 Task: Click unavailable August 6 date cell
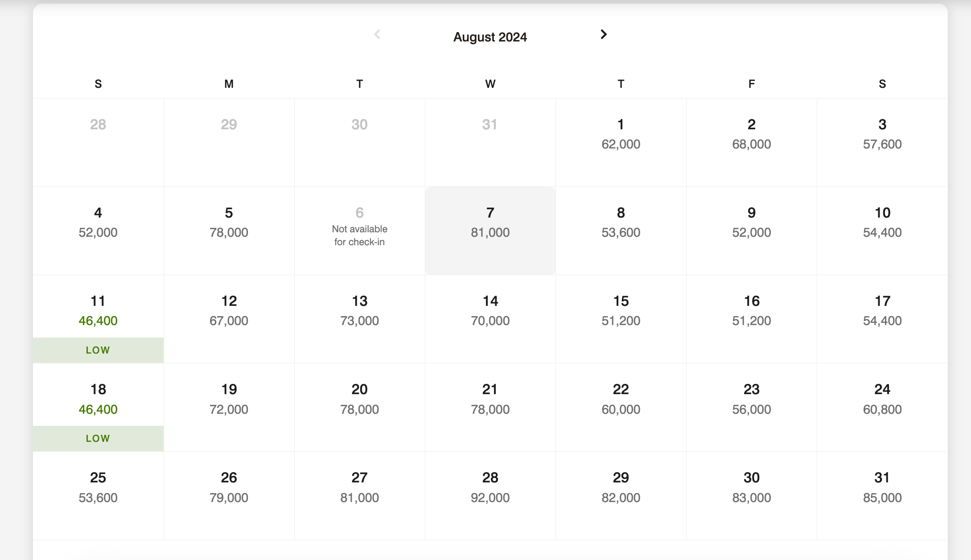click(359, 230)
